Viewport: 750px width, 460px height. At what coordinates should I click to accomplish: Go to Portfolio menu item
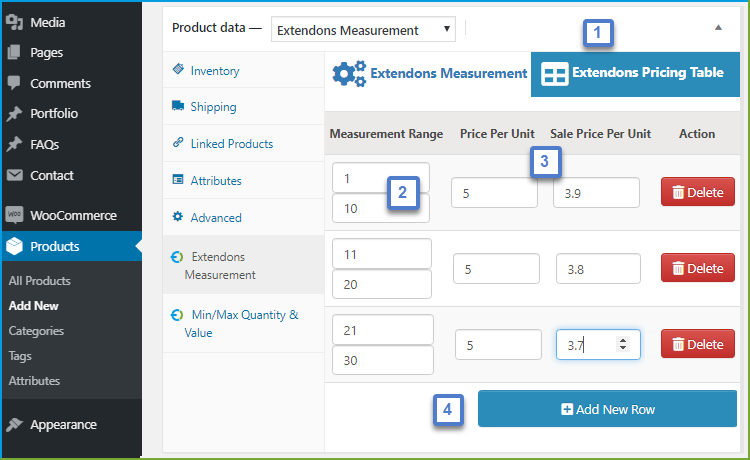tap(54, 113)
